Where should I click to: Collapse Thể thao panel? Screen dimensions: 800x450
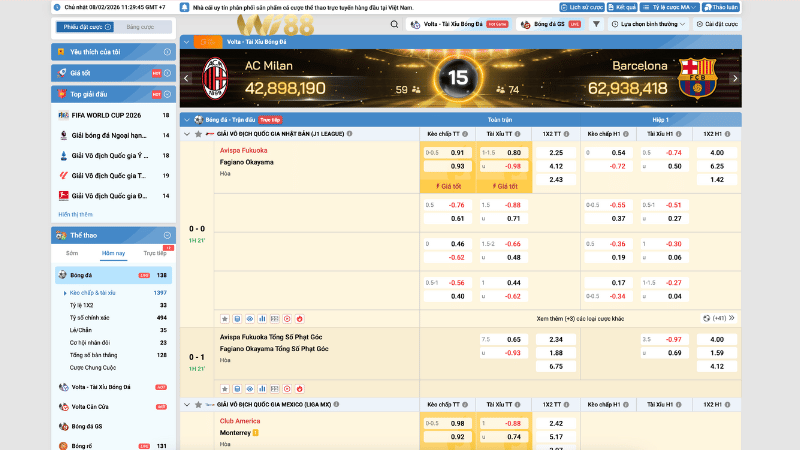167,235
